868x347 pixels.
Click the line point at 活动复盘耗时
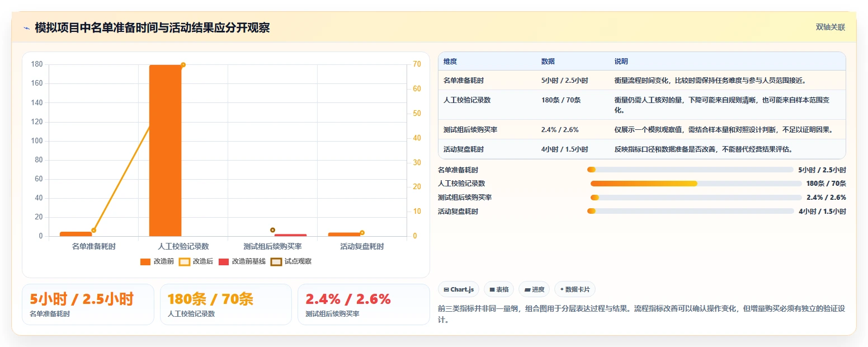click(362, 233)
